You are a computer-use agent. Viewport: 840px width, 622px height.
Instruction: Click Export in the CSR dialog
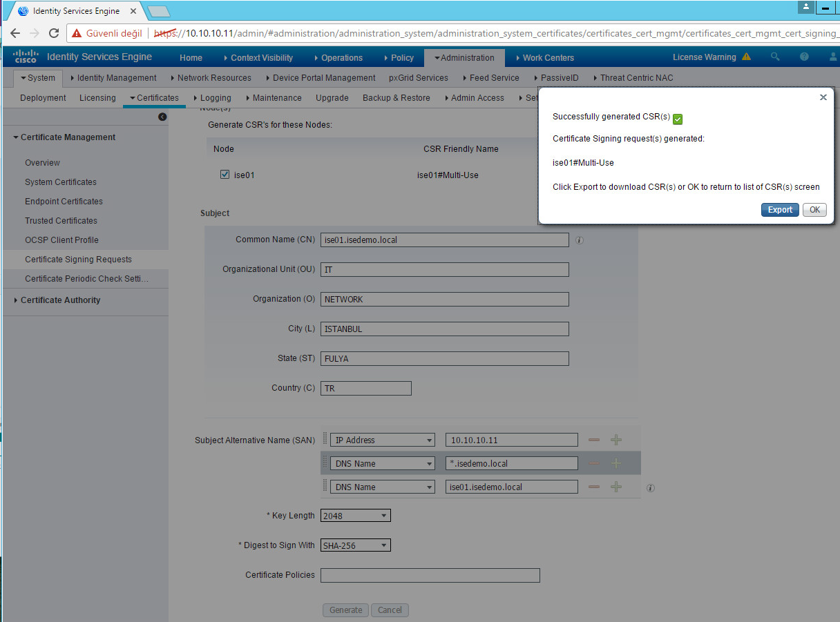[x=780, y=210]
